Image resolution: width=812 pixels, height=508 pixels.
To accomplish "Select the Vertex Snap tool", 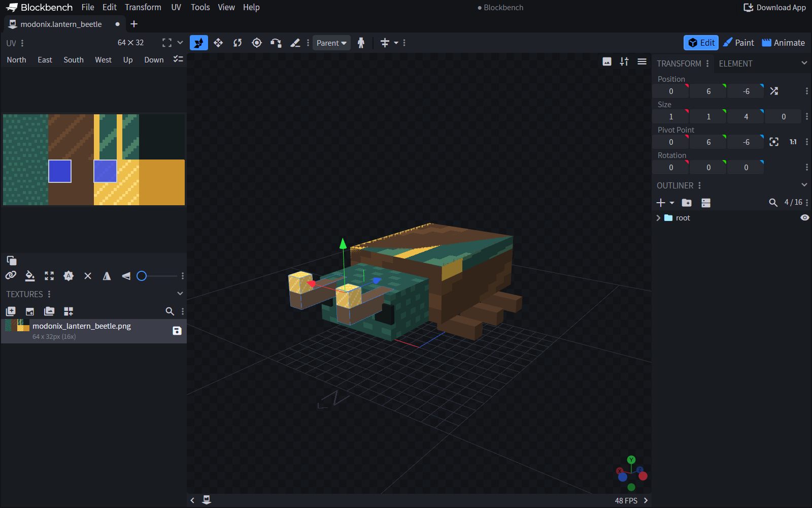I will coord(276,43).
